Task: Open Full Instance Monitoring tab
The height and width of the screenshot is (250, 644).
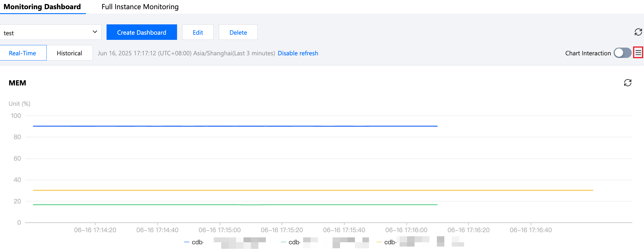Action: click(140, 7)
